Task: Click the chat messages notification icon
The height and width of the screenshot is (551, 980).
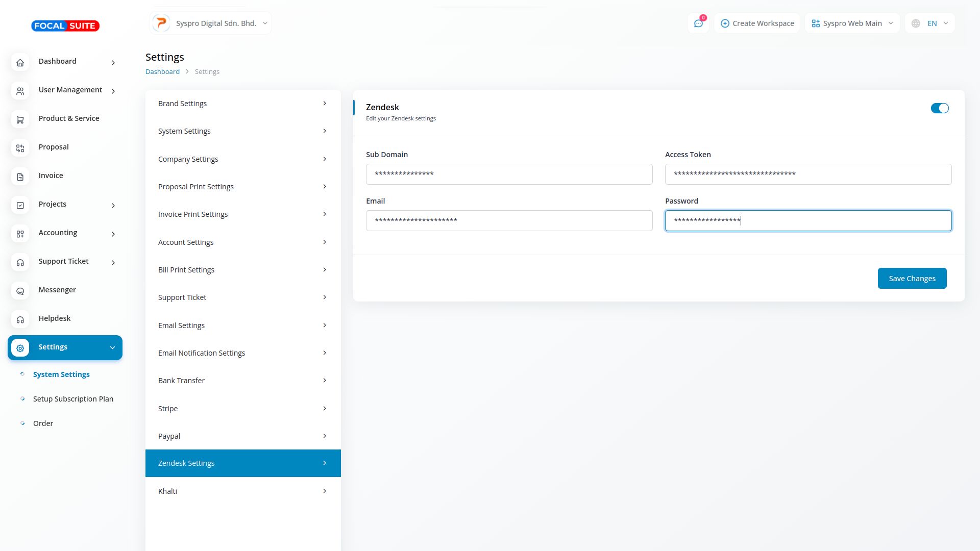Action: (698, 23)
